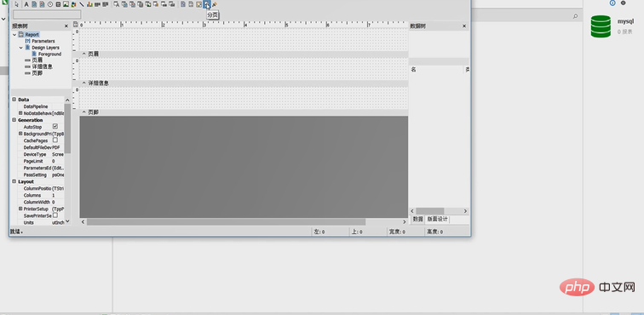Click the blue info icon above mysql
The width and height of the screenshot is (644, 315).
click(x=612, y=3)
